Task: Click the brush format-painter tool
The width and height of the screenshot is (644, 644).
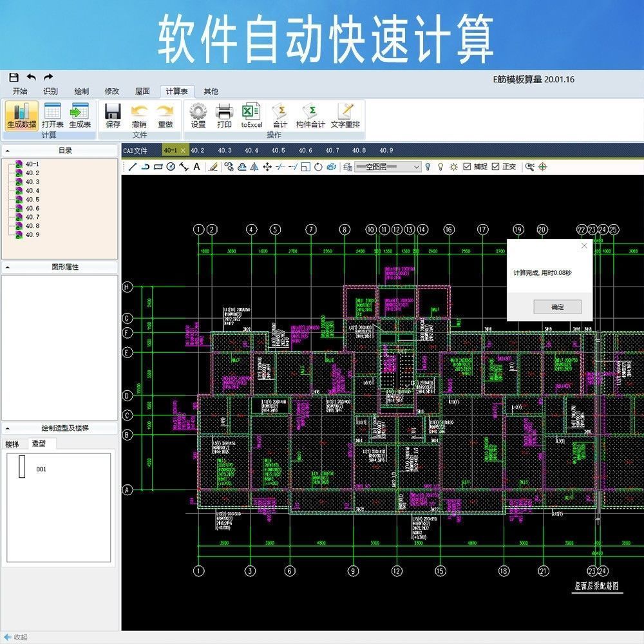Action: 213,167
